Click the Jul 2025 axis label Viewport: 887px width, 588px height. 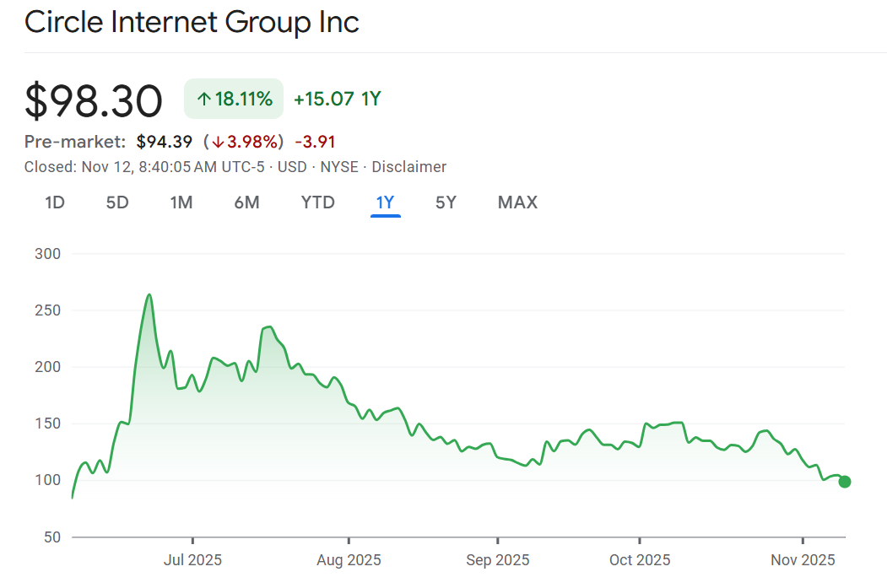(x=192, y=560)
